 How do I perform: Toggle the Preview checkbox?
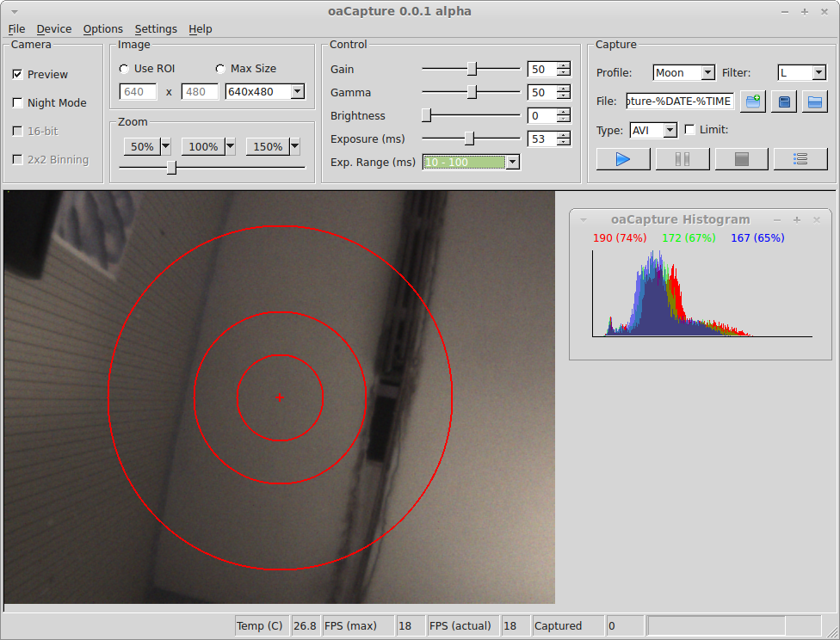[18, 75]
